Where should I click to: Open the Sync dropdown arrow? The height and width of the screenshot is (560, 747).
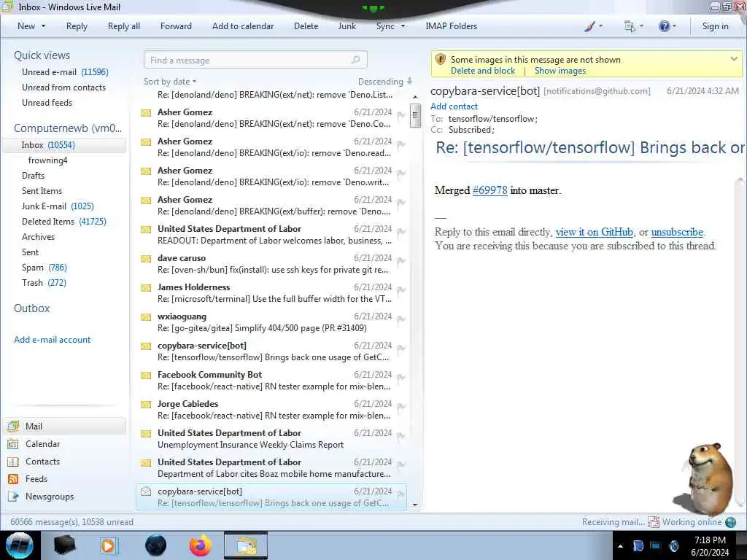click(403, 26)
